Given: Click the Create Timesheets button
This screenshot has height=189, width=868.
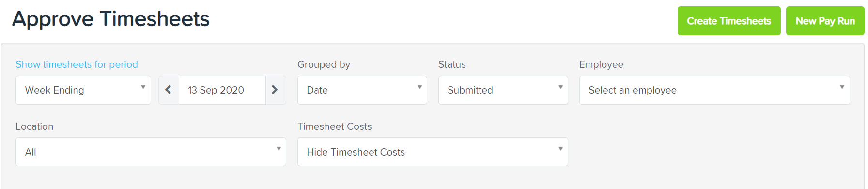Looking at the screenshot, I should point(729,21).
